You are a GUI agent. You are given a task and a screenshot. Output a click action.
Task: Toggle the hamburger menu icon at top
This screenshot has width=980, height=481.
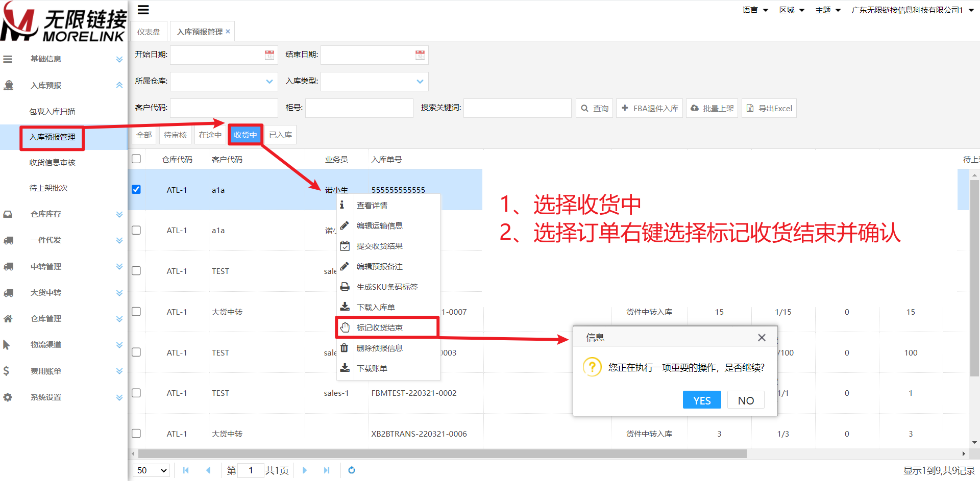[143, 10]
